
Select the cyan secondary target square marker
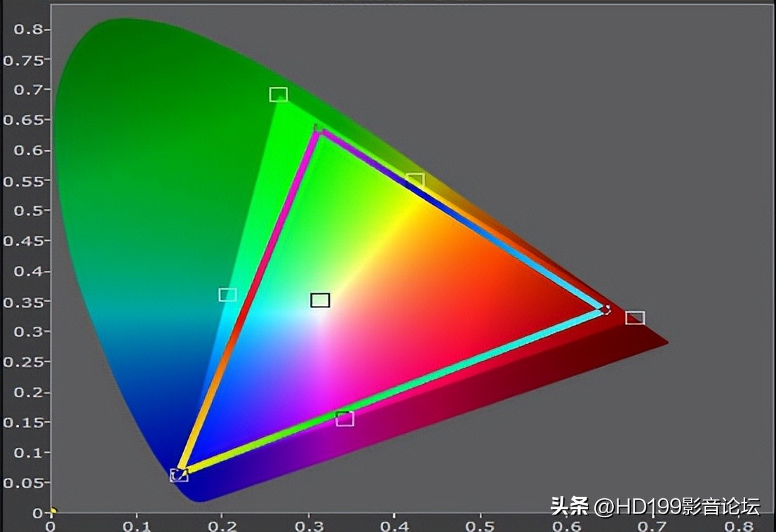[x=227, y=295]
